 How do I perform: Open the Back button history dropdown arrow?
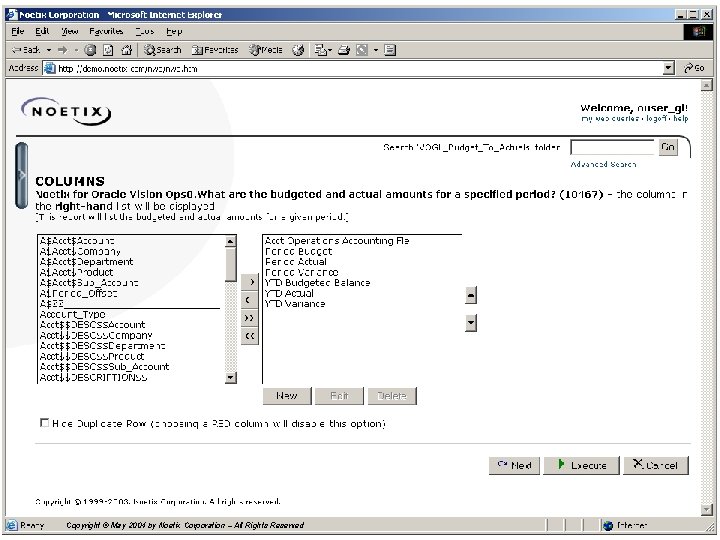49,50
